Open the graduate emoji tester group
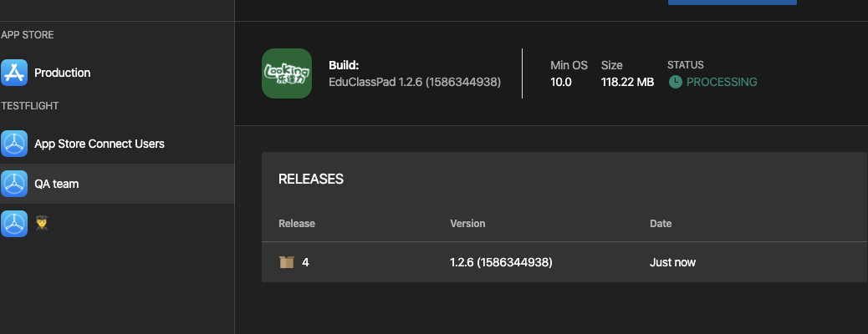 (41, 223)
